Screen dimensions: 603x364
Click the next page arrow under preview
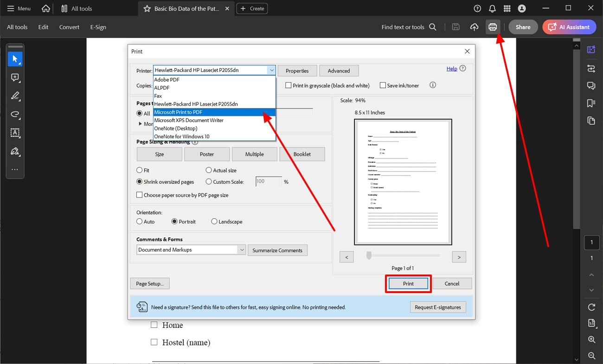click(x=459, y=257)
